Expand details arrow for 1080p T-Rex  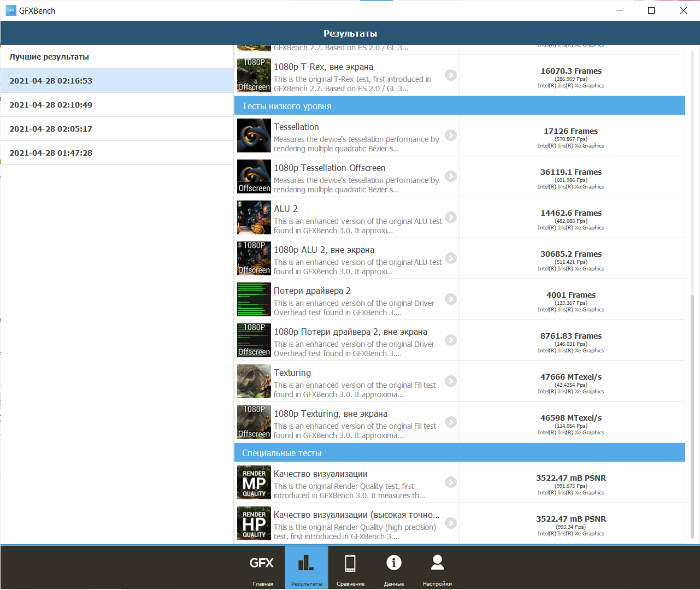tap(451, 75)
